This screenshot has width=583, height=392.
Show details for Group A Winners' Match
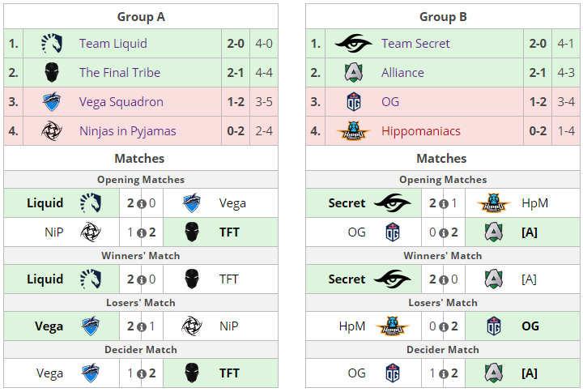141,279
